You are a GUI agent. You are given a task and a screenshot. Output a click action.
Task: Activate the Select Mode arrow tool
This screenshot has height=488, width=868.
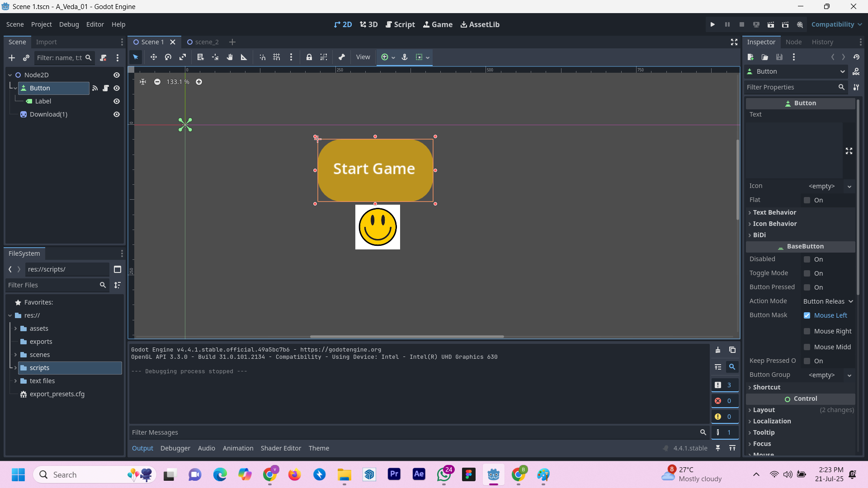(136, 57)
